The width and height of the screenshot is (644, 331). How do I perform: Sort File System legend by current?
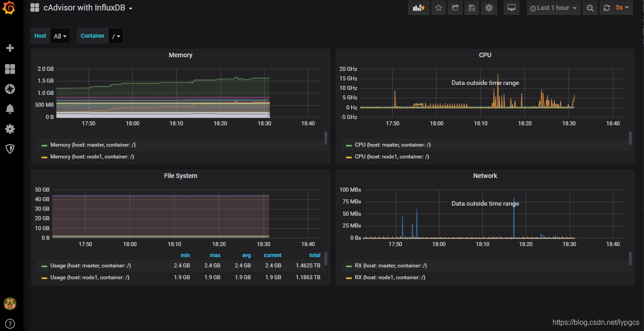point(272,255)
